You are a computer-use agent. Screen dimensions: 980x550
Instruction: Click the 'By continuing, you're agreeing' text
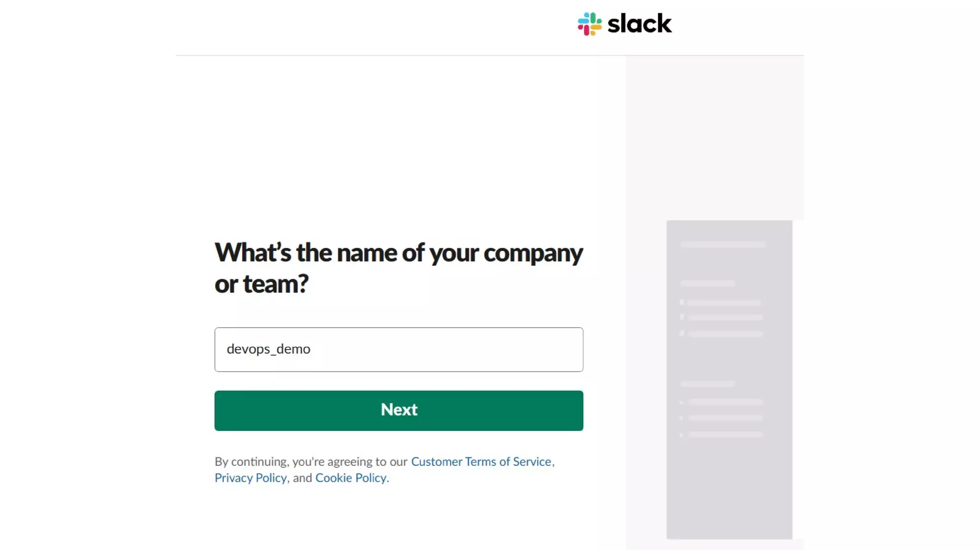pyautogui.click(x=311, y=462)
